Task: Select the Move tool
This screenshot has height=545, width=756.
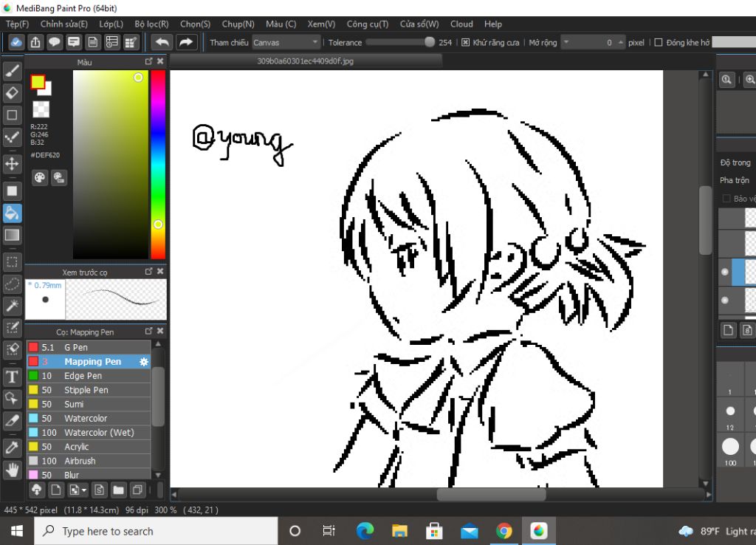Action: coord(12,164)
